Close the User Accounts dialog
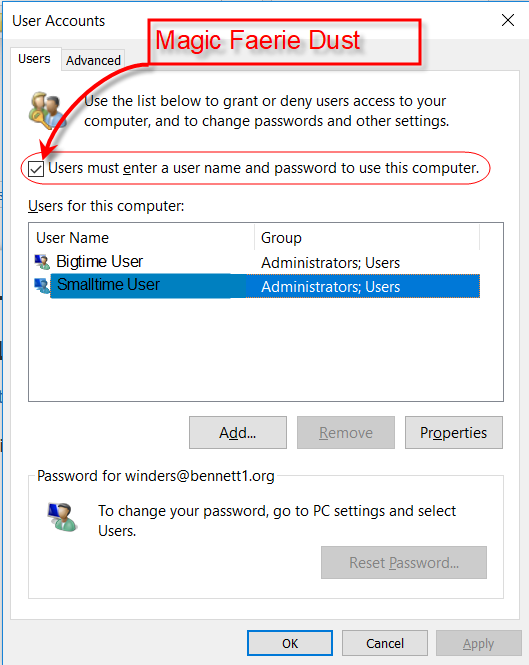The width and height of the screenshot is (529, 665). point(507,20)
